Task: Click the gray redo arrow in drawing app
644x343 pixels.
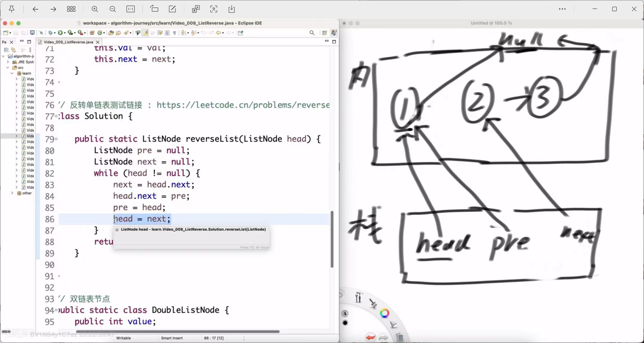Action: tap(384, 338)
